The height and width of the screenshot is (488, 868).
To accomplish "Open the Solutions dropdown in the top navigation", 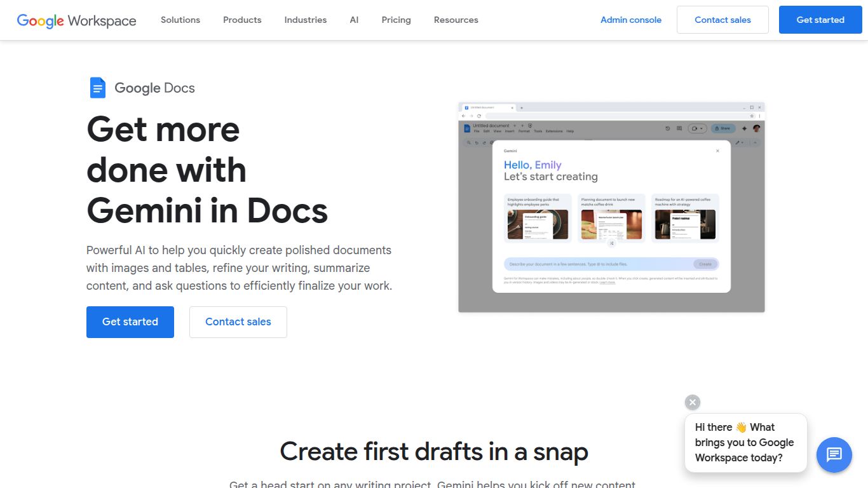I will click(180, 20).
